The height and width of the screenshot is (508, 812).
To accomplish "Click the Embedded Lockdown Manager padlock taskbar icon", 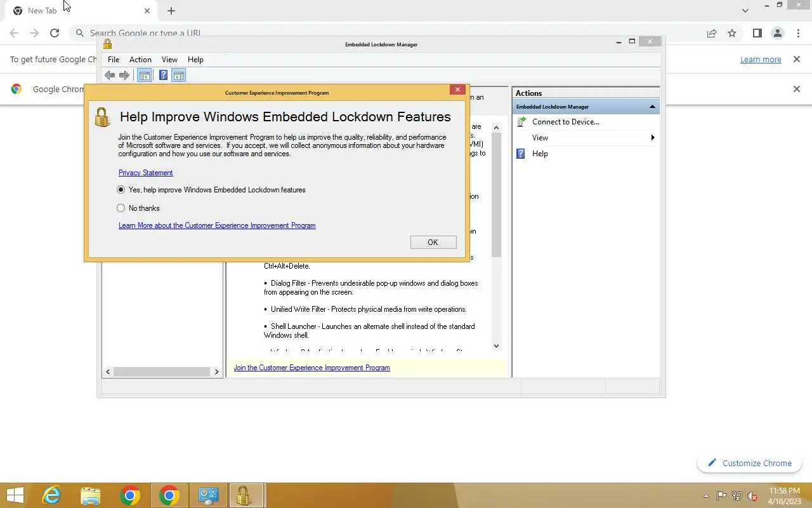I will 246,495.
